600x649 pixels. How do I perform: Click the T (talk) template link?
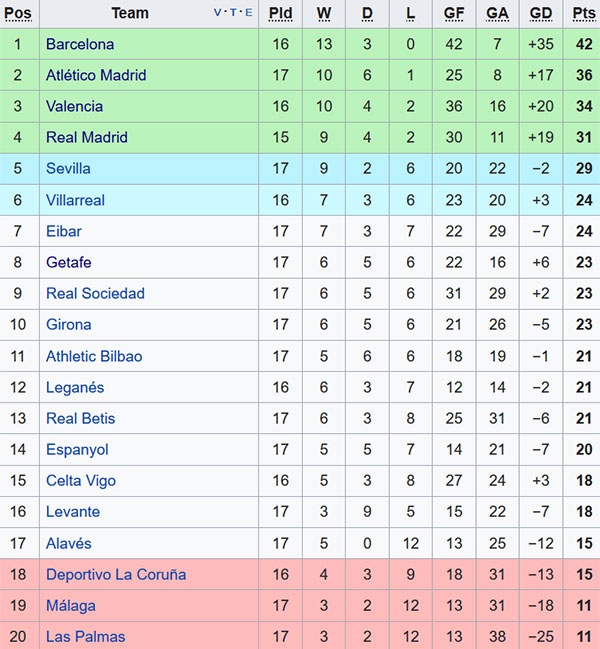[x=233, y=13]
